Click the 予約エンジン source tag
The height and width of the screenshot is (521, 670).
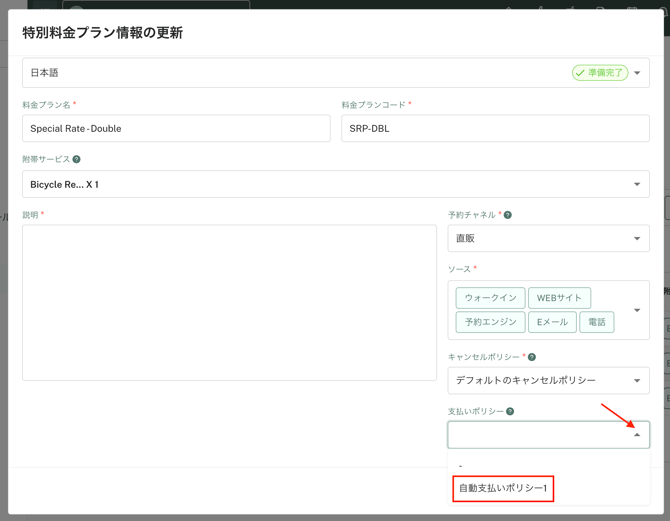pos(490,322)
